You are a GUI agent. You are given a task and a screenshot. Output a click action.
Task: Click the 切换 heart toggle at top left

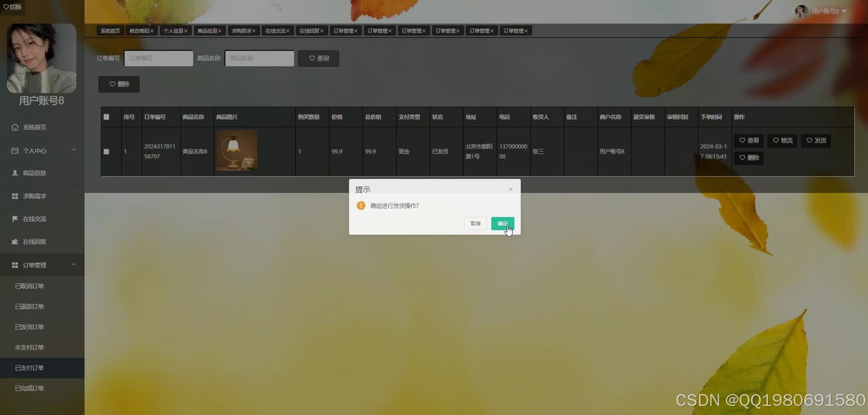(13, 7)
